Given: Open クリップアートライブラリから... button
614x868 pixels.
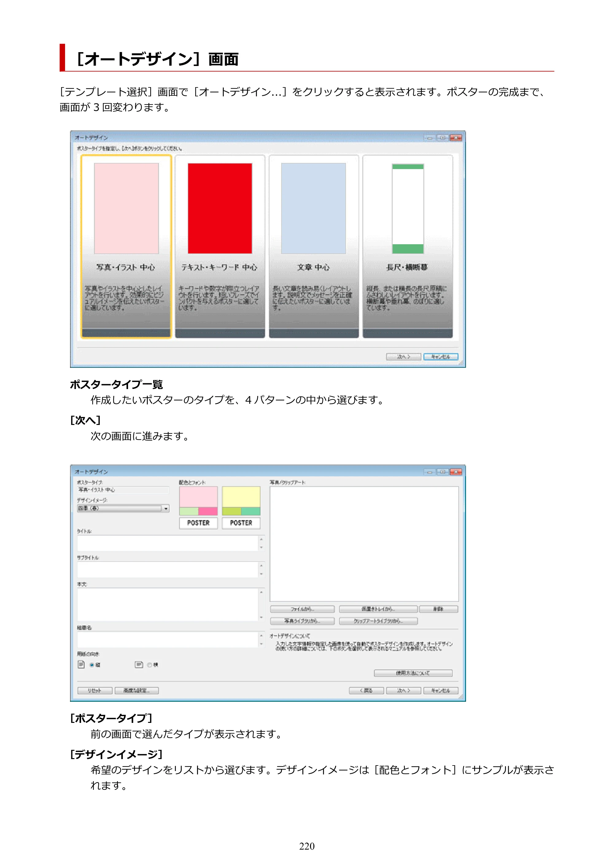Looking at the screenshot, I should [378, 621].
